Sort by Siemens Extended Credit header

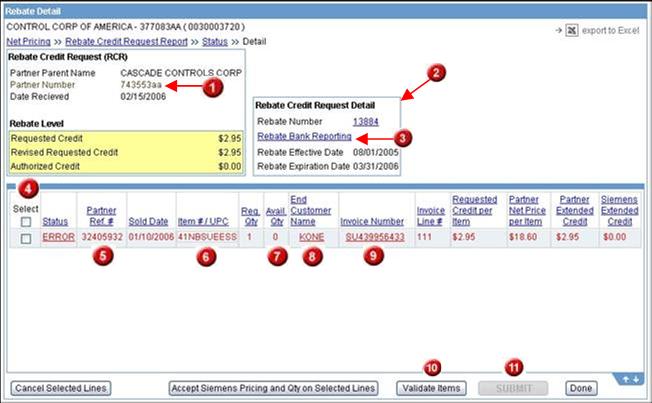620,210
